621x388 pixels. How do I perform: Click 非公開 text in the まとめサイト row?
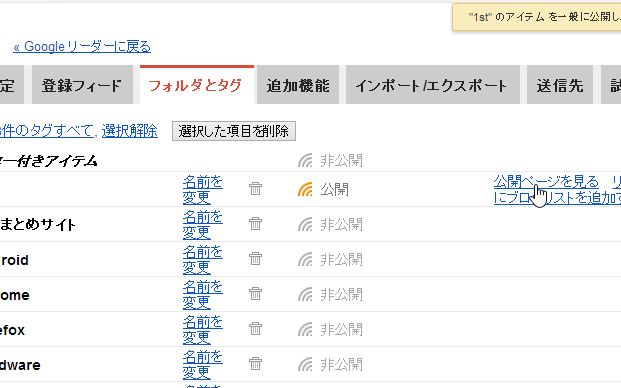tap(341, 224)
